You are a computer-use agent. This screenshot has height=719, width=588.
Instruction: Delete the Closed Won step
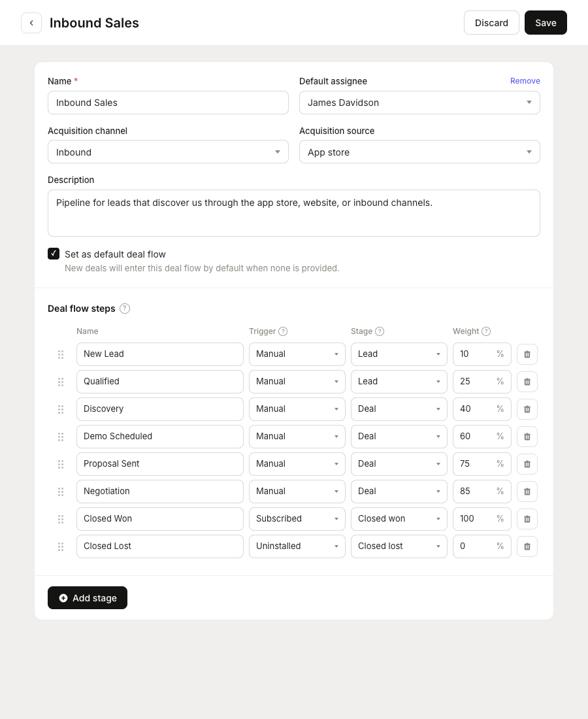coord(527,518)
